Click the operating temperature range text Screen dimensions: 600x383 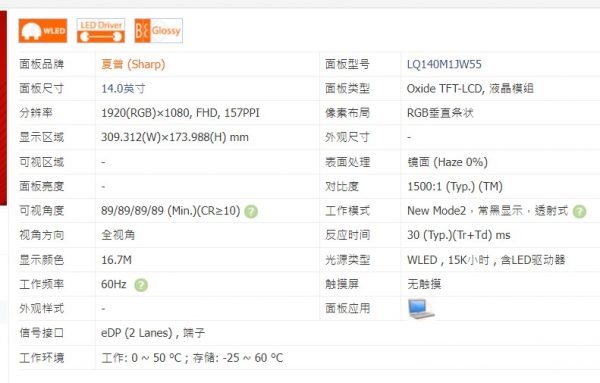click(192, 358)
